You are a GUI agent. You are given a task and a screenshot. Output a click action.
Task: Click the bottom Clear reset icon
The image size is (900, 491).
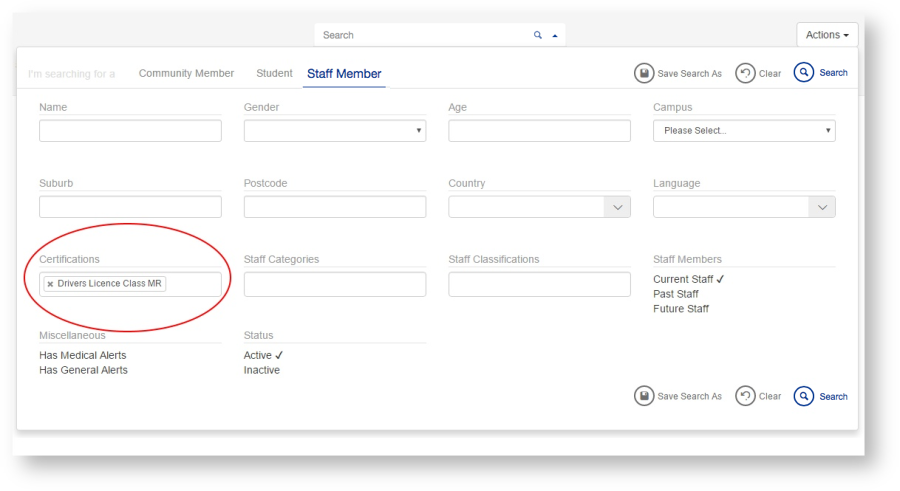tap(745, 396)
